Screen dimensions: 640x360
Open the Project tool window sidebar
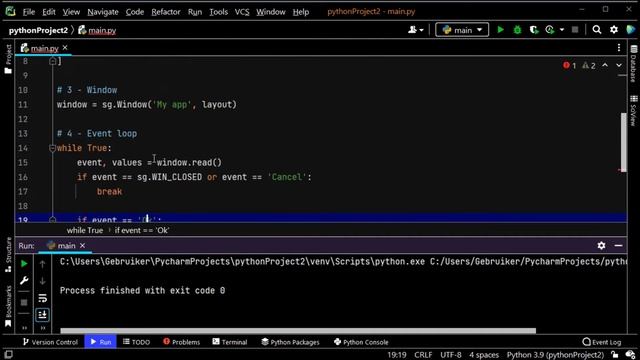coord(8,59)
